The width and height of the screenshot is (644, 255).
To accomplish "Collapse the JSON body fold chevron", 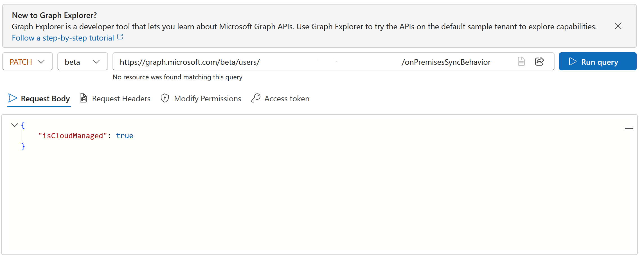I will [x=14, y=125].
